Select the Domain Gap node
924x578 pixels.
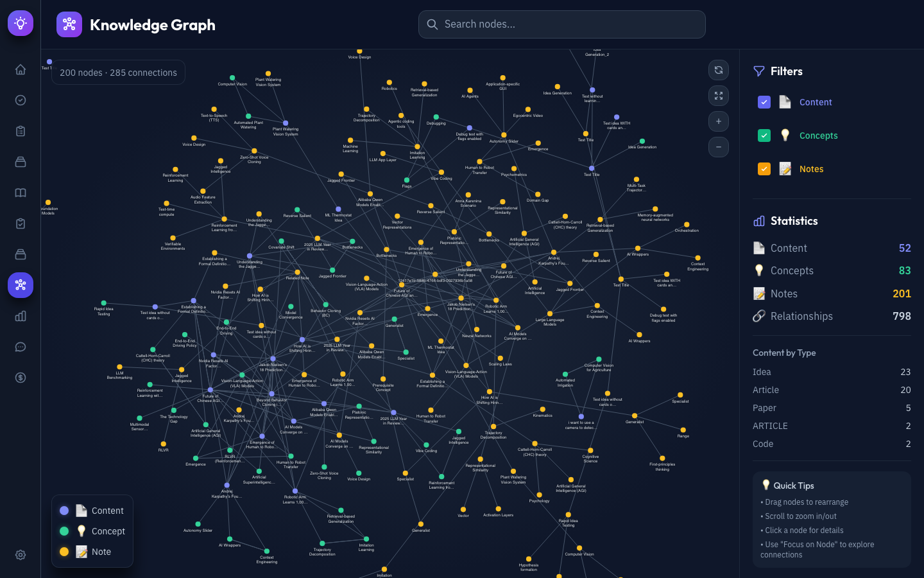(538, 194)
